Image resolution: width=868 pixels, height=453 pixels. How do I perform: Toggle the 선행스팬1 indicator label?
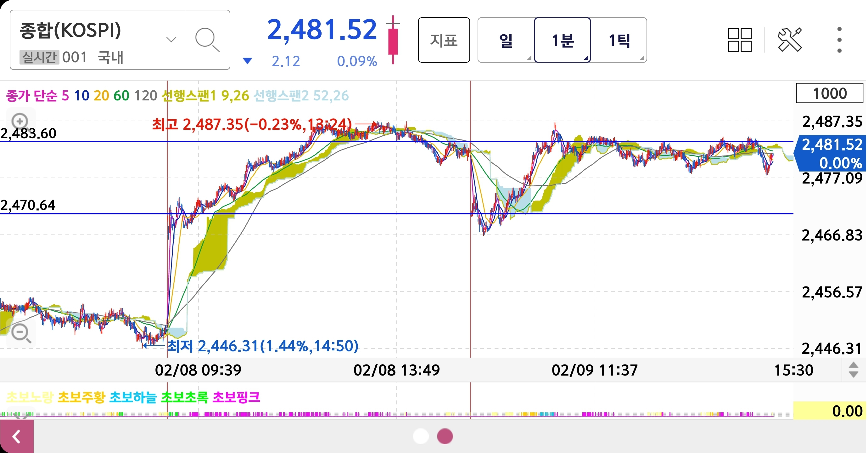[x=189, y=96]
